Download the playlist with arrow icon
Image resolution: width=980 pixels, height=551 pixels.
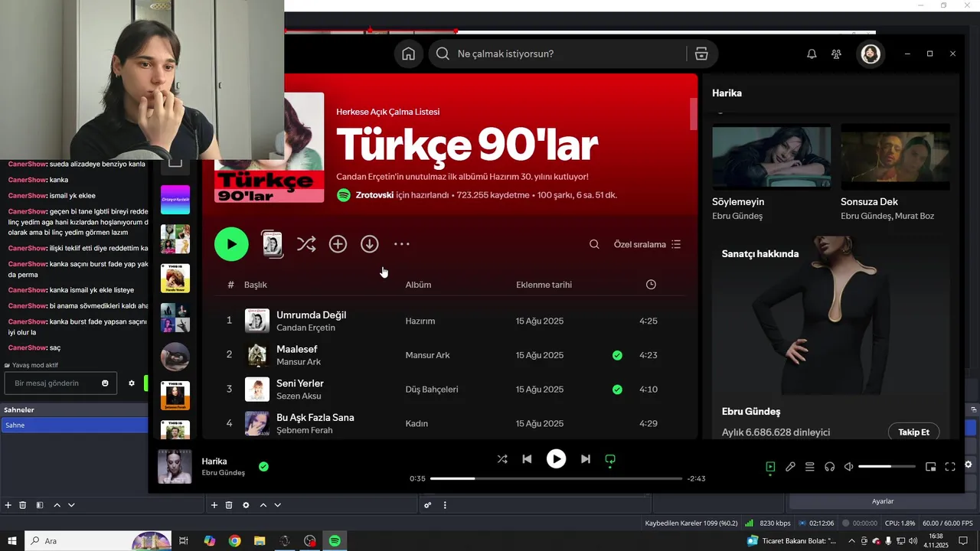(370, 244)
